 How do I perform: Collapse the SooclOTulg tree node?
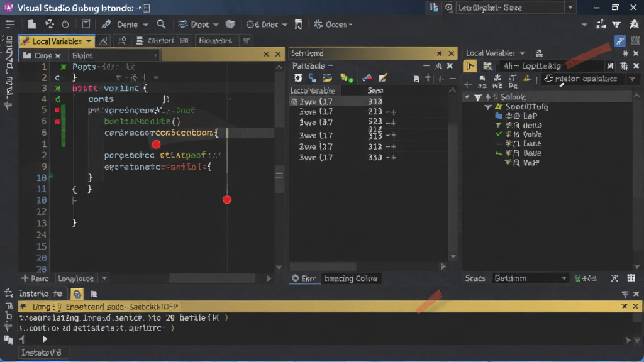488,107
